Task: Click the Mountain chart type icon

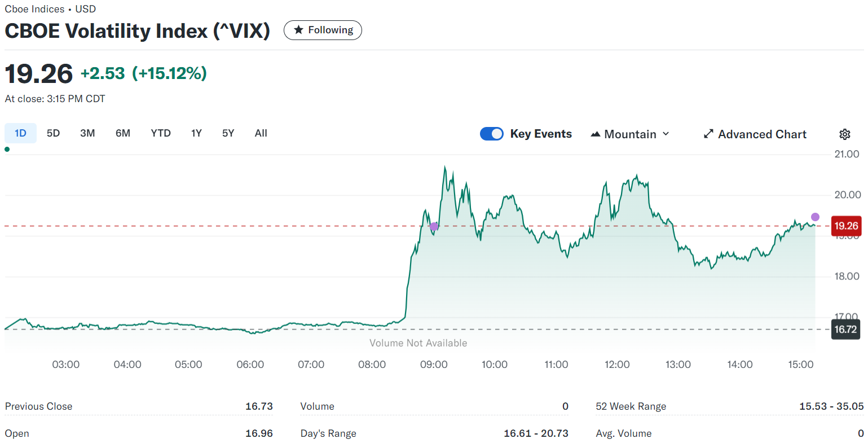Action: pyautogui.click(x=595, y=134)
